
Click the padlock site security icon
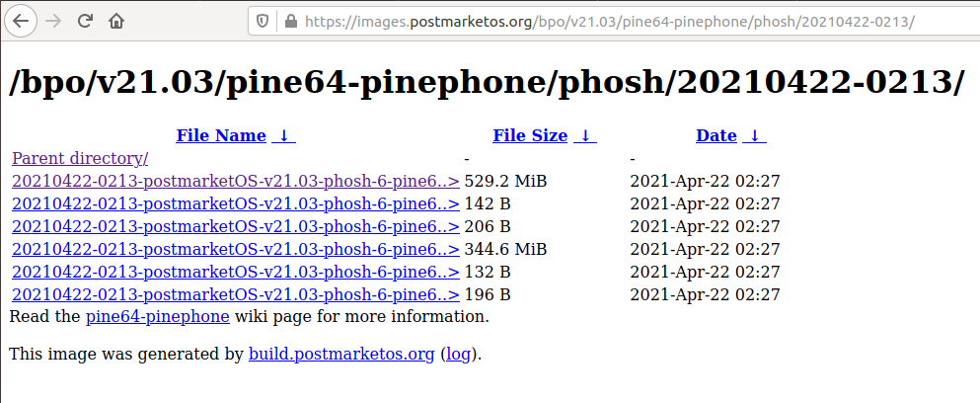click(290, 22)
